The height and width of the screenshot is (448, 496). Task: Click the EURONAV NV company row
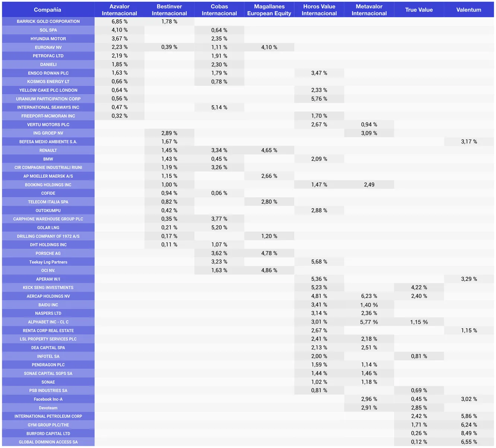[x=48, y=47]
